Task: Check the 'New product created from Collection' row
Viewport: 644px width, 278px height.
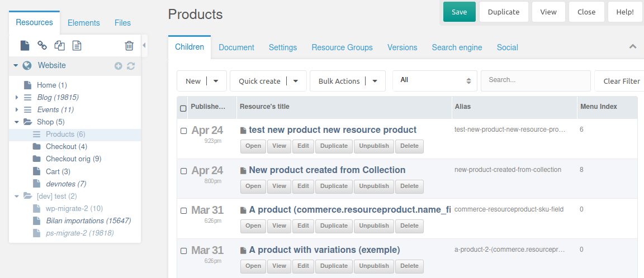Action: click(x=183, y=171)
